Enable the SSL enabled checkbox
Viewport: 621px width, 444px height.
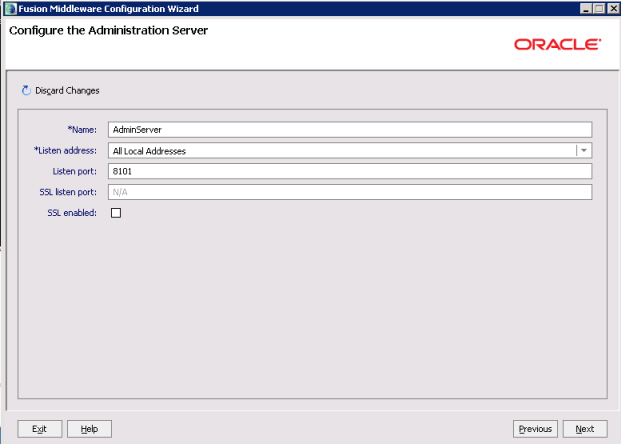point(116,213)
